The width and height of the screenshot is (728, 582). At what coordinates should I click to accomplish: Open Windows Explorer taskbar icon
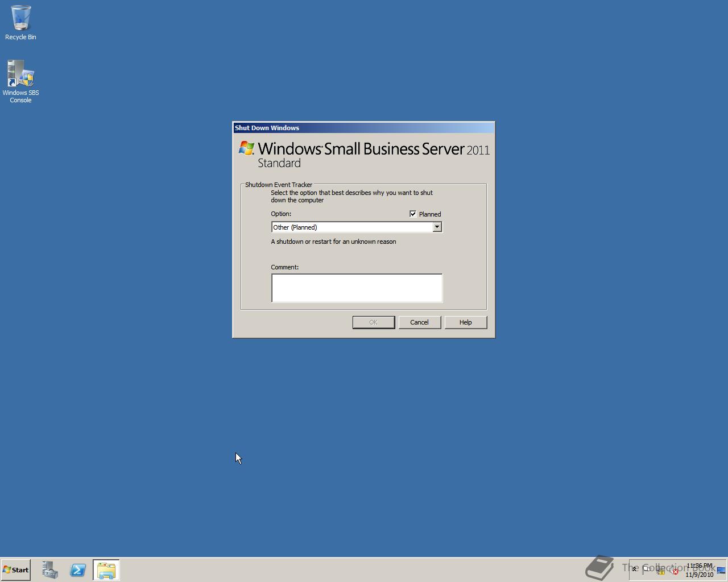[106, 570]
